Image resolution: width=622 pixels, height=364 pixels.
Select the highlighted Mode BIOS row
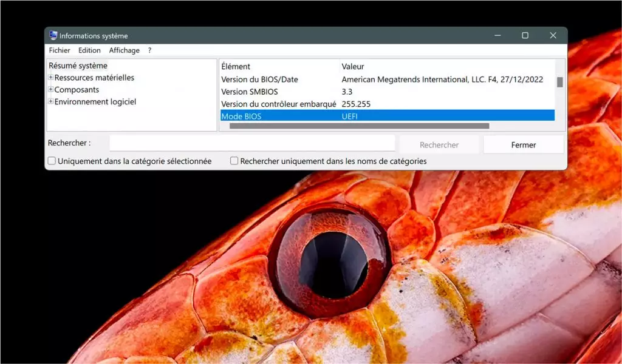[388, 116]
